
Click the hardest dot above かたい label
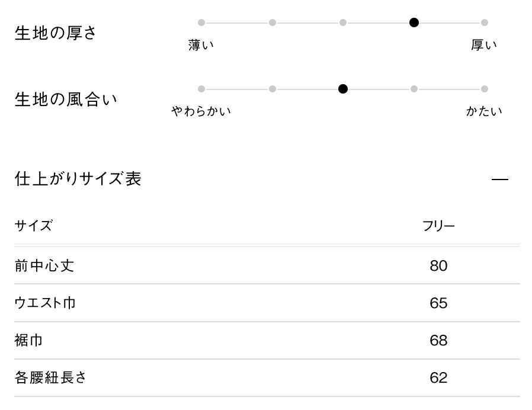pyautogui.click(x=485, y=89)
